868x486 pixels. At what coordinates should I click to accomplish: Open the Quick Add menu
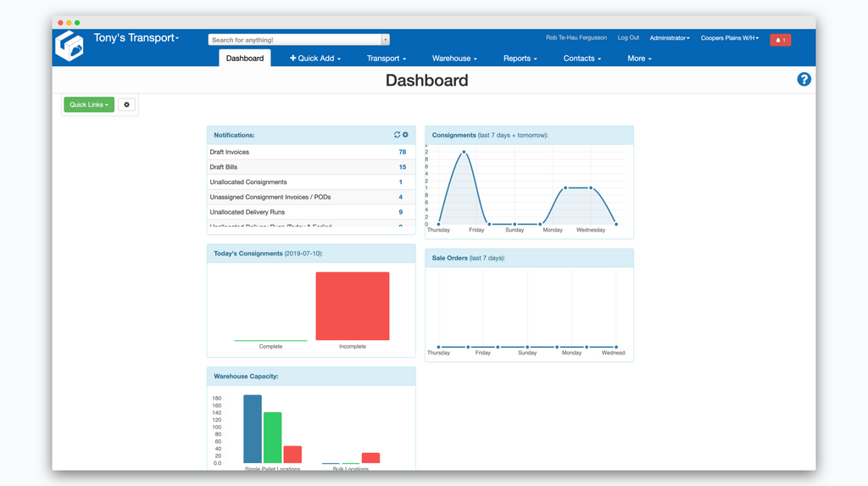315,59
